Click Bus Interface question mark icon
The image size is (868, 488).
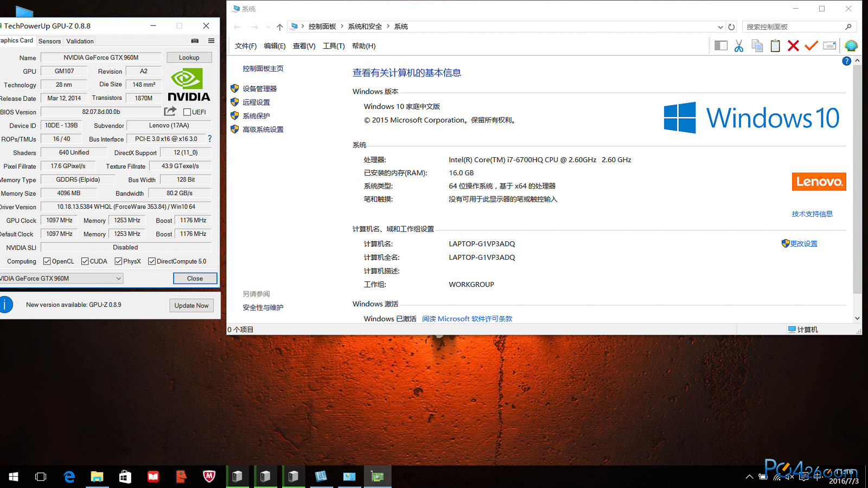pyautogui.click(x=210, y=139)
